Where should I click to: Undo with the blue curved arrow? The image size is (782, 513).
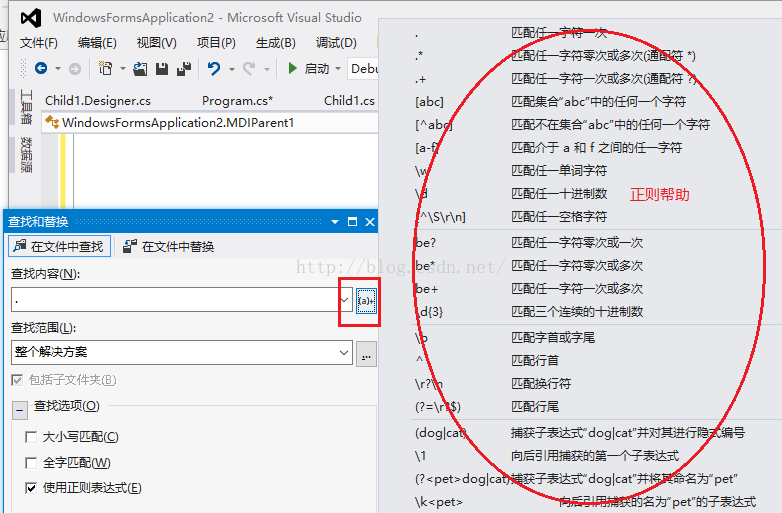pos(214,68)
